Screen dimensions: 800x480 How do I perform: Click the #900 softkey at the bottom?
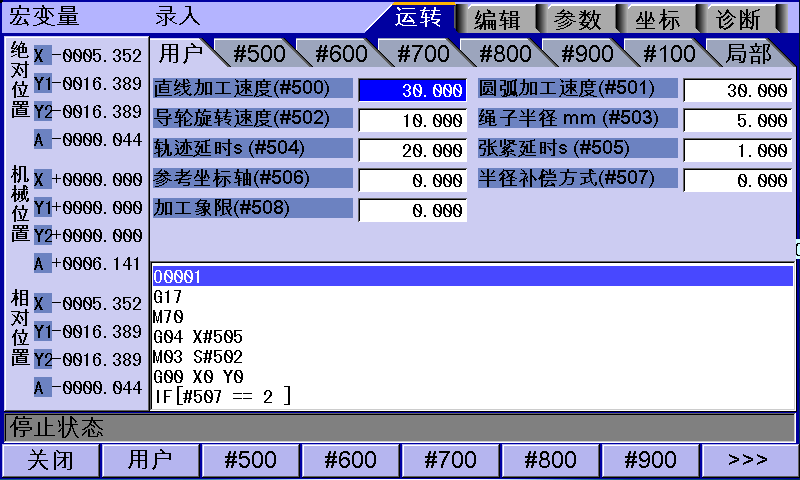point(651,460)
